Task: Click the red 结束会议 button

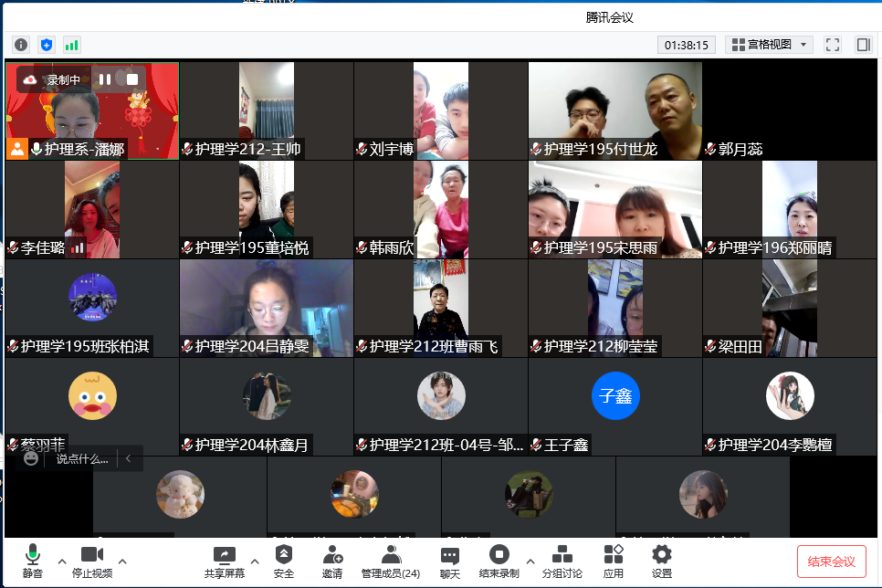Action: (x=832, y=561)
